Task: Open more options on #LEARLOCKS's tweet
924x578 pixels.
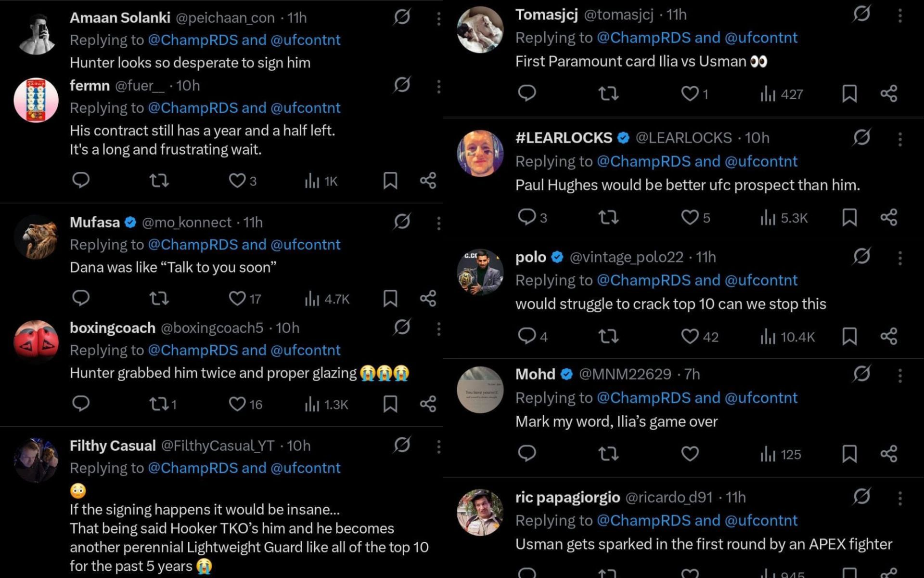Action: click(899, 140)
